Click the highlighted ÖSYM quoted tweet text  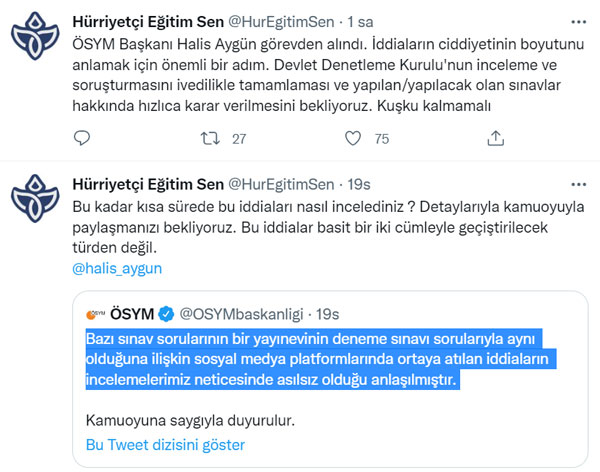[x=321, y=359]
